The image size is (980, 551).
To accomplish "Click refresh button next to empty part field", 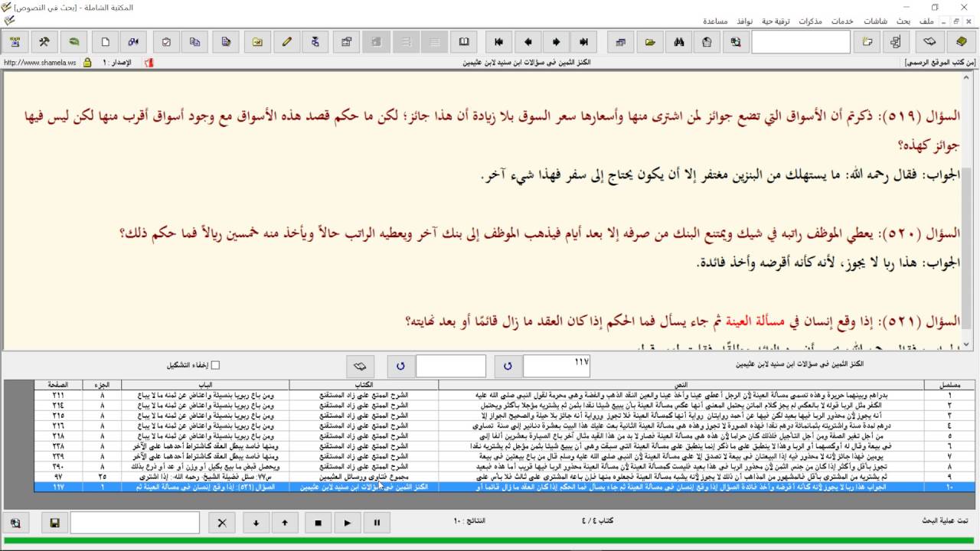I will click(x=400, y=366).
